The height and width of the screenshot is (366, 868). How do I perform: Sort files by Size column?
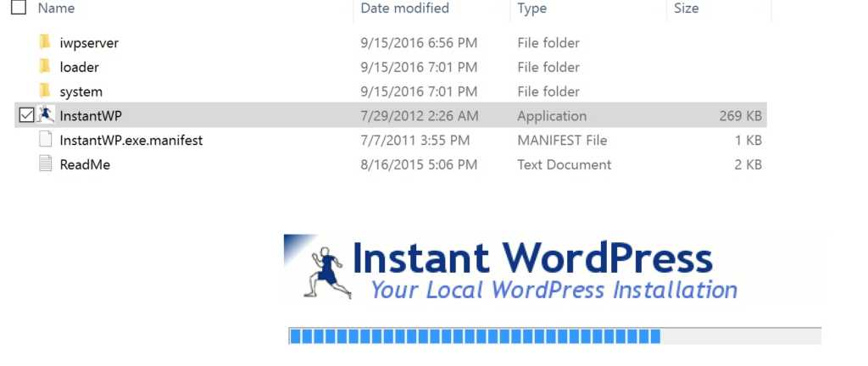click(x=686, y=8)
